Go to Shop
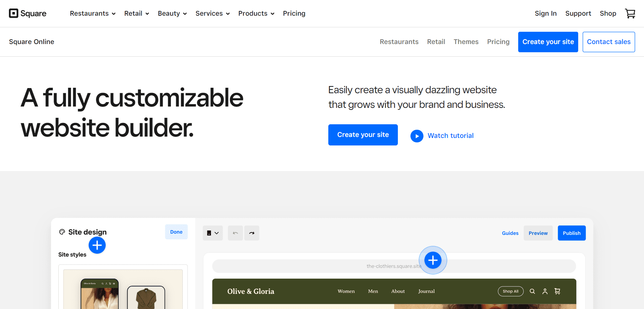 click(x=608, y=13)
